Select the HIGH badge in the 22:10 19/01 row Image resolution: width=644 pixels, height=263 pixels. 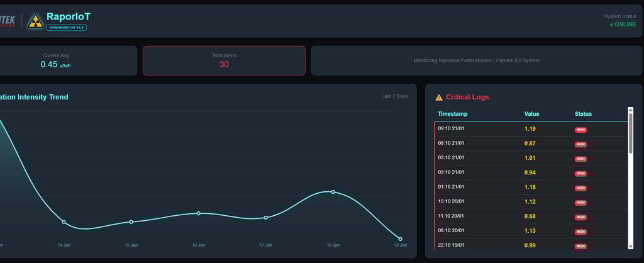tap(580, 246)
